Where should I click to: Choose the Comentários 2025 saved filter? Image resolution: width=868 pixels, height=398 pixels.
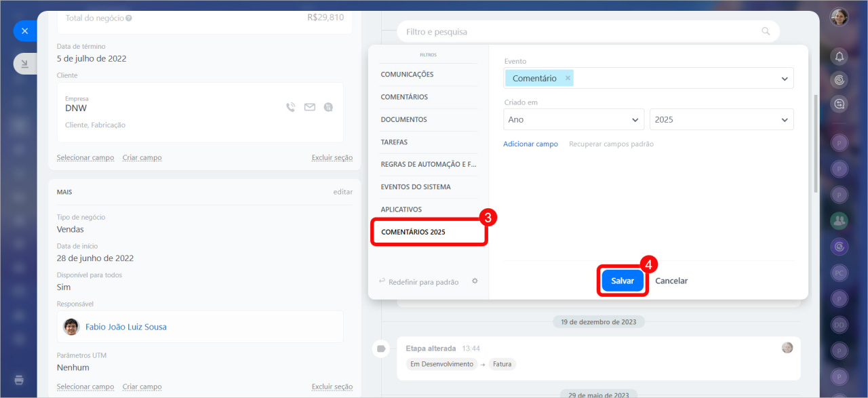414,232
